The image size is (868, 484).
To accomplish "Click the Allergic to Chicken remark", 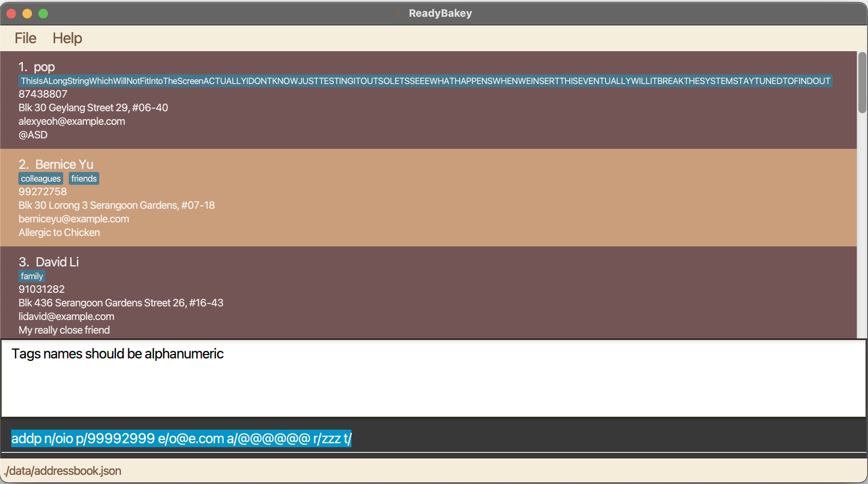I will click(x=59, y=232).
